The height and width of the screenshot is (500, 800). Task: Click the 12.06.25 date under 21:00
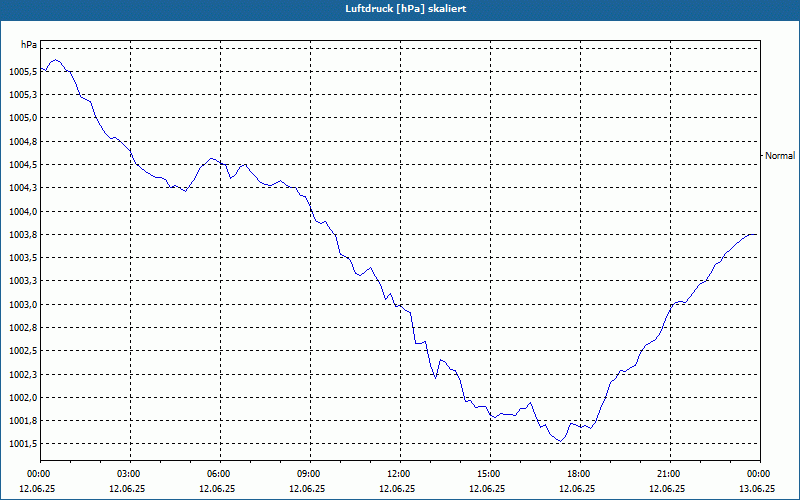point(667,488)
